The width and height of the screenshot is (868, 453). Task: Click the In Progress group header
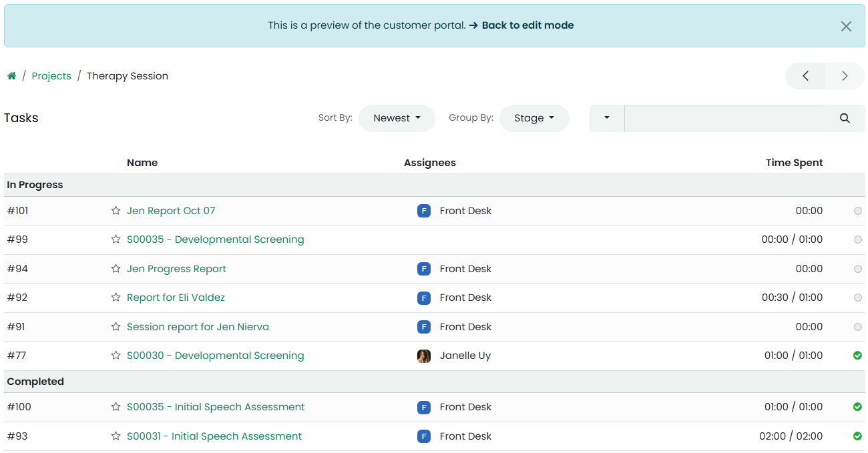pos(35,185)
